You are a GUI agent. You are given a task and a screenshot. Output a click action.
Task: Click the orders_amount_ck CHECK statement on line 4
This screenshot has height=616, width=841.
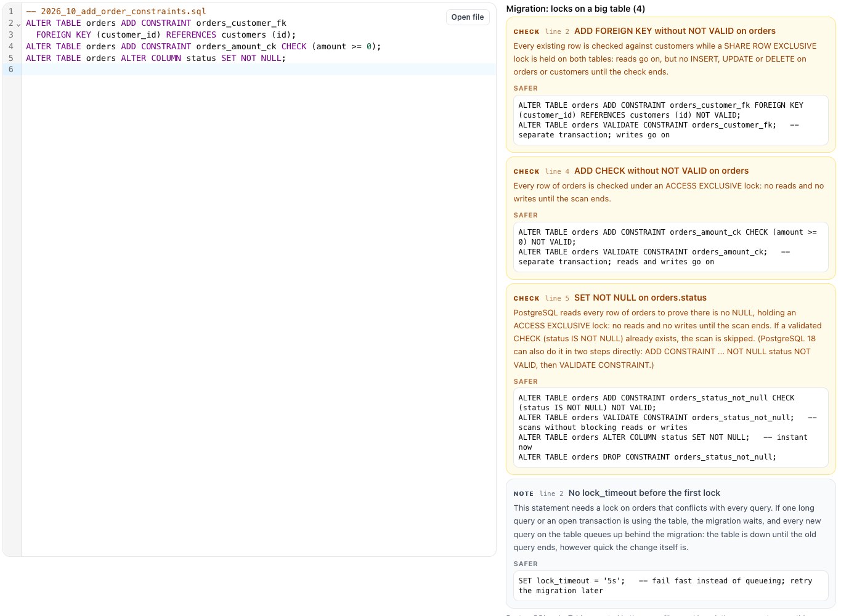click(203, 47)
